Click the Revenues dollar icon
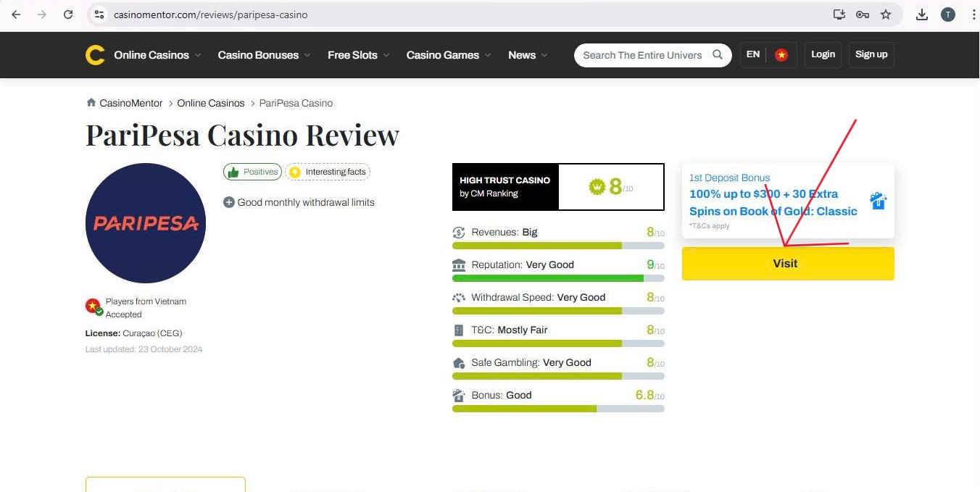Image resolution: width=980 pixels, height=492 pixels. (x=458, y=233)
